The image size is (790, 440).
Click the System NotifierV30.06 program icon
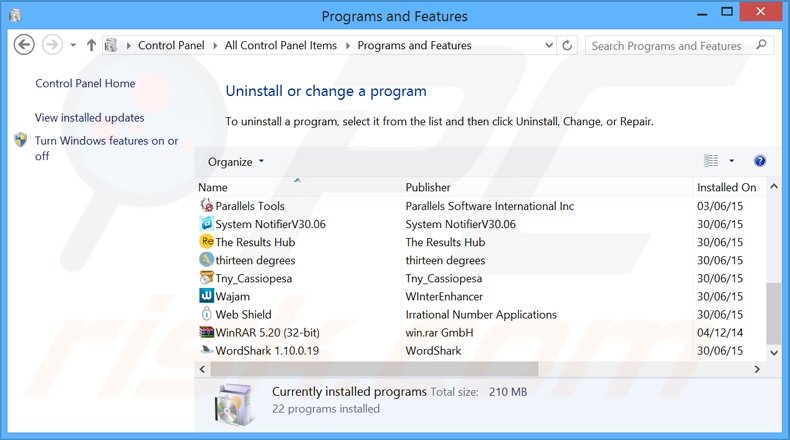[x=207, y=223]
